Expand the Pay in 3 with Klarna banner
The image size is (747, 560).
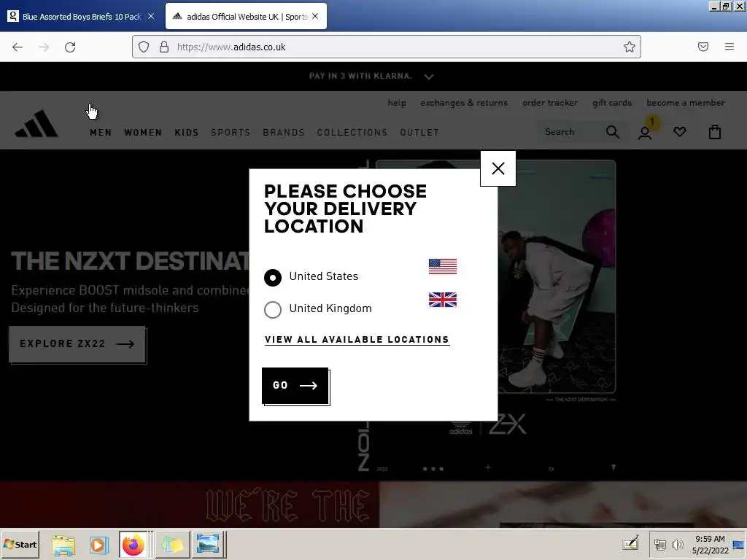point(429,76)
